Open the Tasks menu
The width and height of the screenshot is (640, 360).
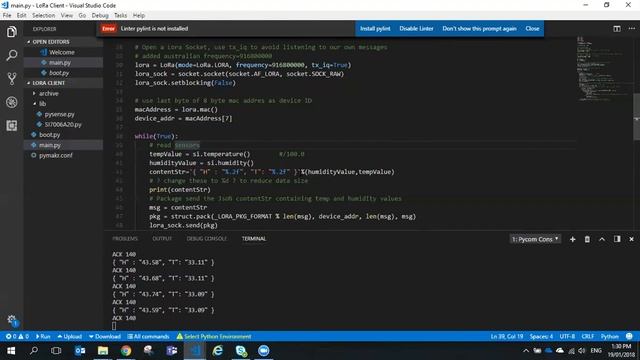click(120, 16)
